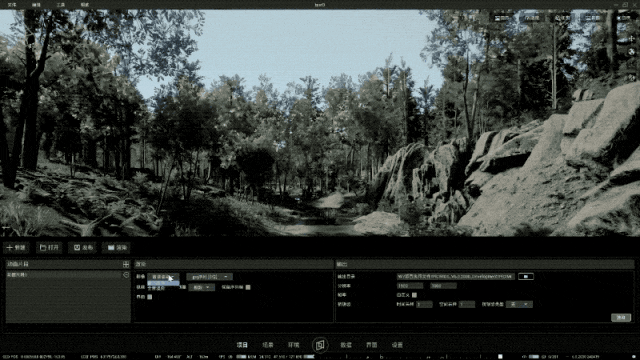Click the browse button next to output path

tap(526, 277)
